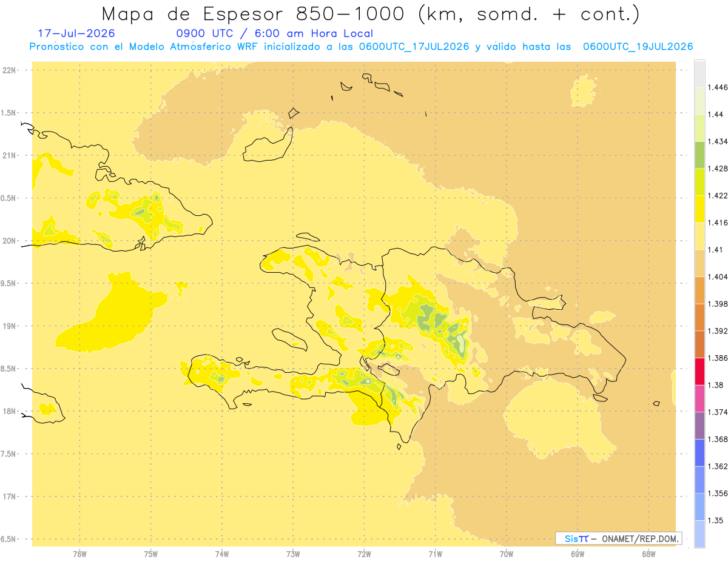Click the colorbar value "1.428"
The image size is (728, 562).
718,169
